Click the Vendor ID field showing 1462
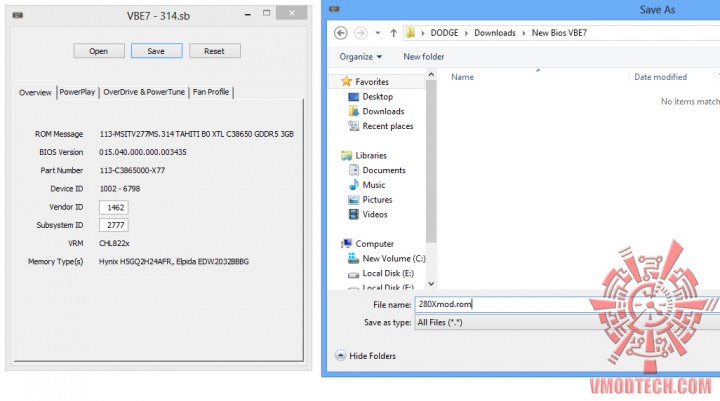Screen dimensions: 720x401 tap(113, 207)
